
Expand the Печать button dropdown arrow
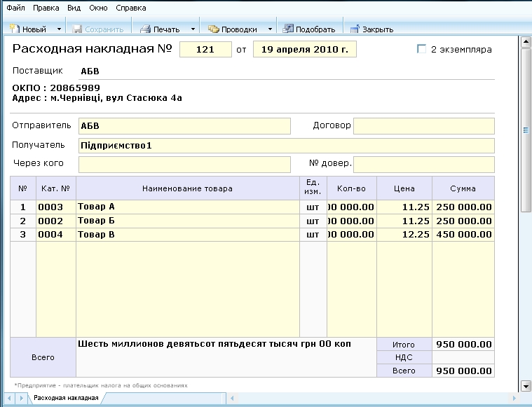point(193,29)
